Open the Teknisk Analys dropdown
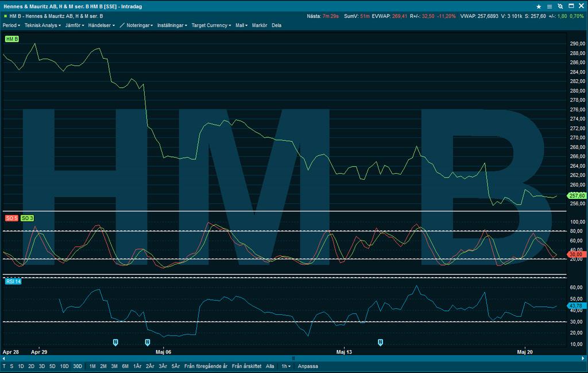The height and width of the screenshot is (373, 588). [x=42, y=25]
